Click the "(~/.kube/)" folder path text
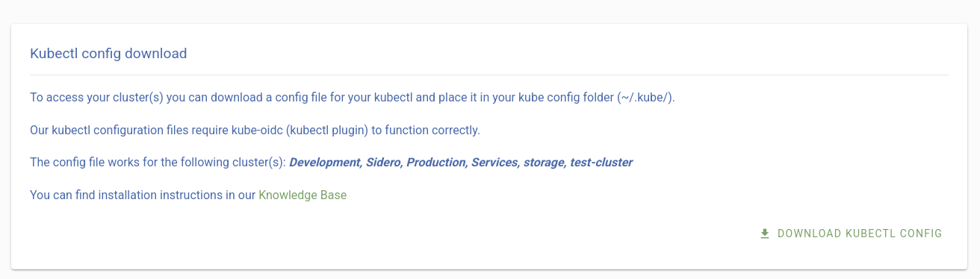 [646, 98]
